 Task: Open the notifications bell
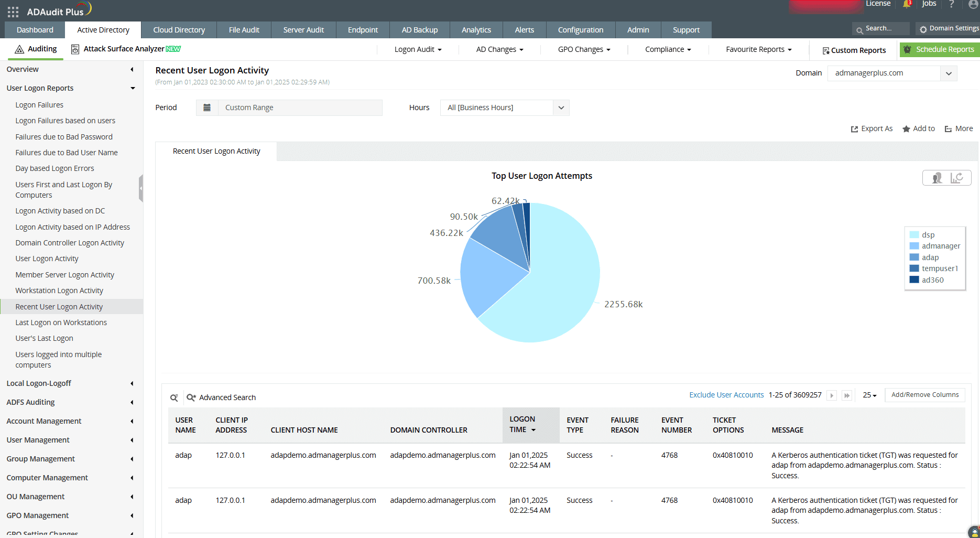click(x=906, y=4)
